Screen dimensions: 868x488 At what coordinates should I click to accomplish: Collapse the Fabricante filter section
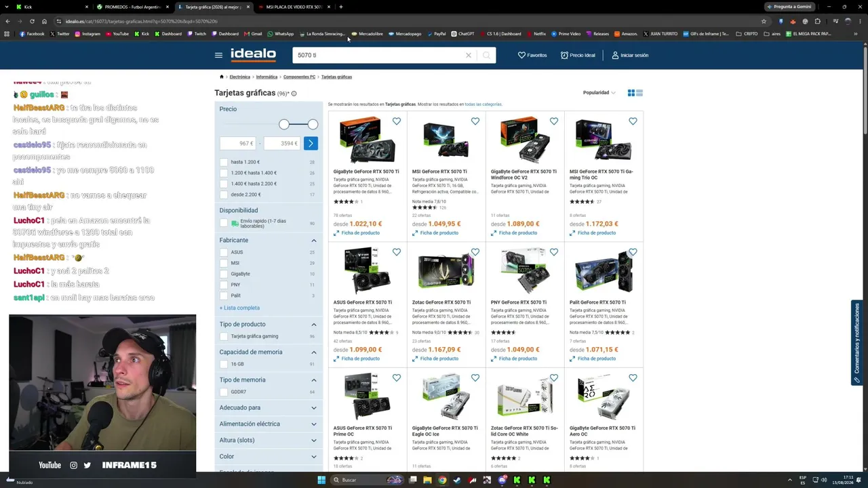coord(314,241)
